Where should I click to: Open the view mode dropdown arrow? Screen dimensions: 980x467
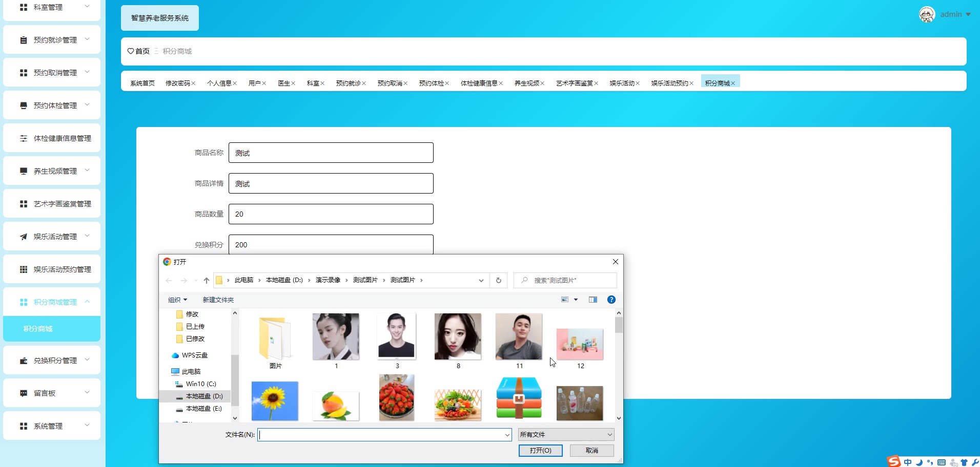point(576,300)
